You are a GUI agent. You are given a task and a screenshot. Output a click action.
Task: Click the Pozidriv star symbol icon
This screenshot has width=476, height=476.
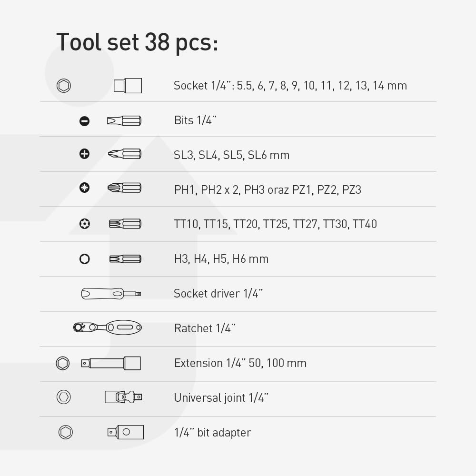coord(84,188)
